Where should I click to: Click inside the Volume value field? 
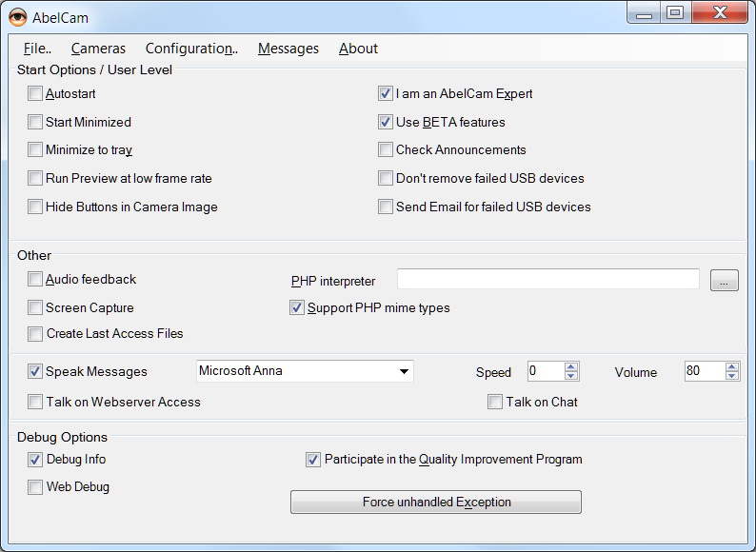tap(703, 372)
